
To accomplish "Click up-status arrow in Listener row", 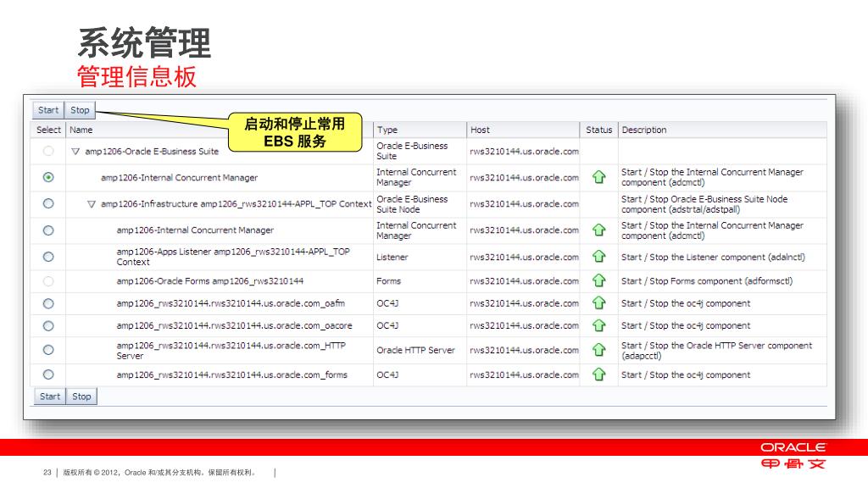I will (599, 257).
